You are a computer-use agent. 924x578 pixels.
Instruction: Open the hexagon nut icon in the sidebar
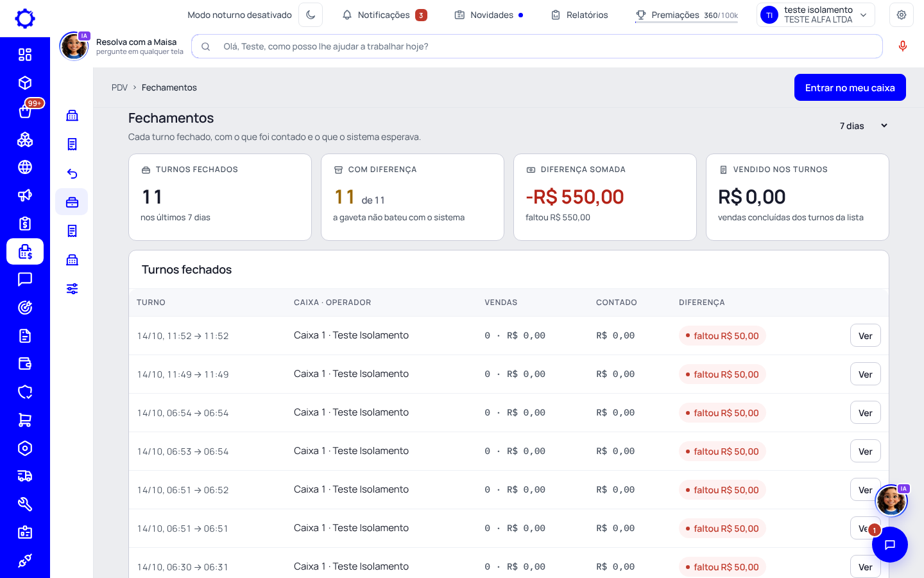click(x=25, y=448)
